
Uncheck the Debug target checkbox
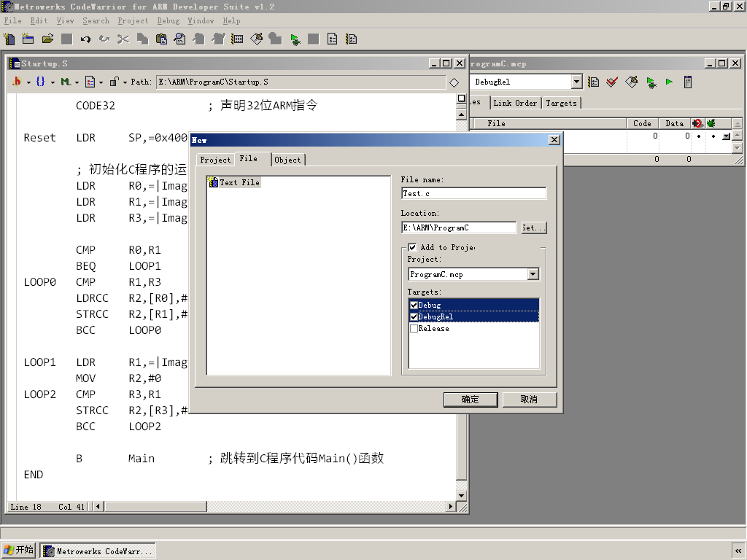(414, 306)
